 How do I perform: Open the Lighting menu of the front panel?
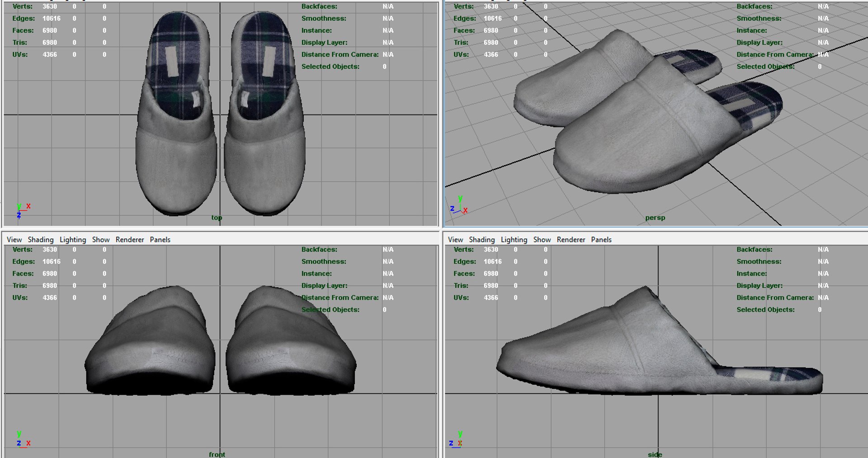(73, 239)
